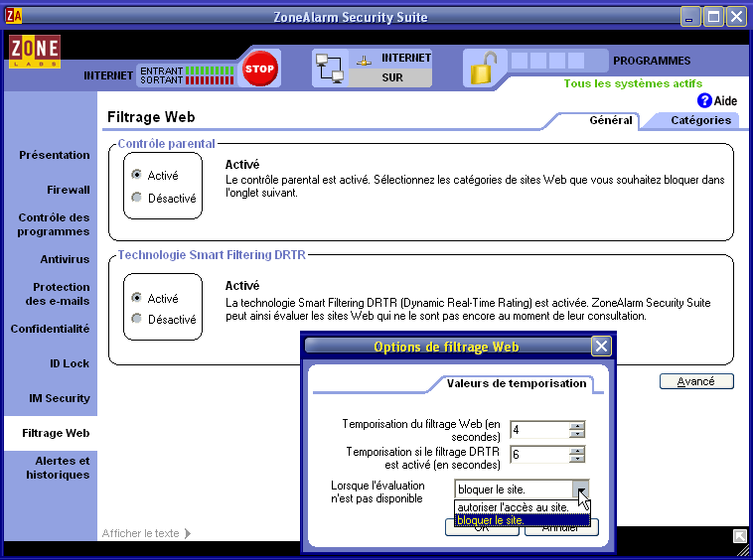
Task: Open Alertes et historiques in the sidebar
Action: (58, 468)
